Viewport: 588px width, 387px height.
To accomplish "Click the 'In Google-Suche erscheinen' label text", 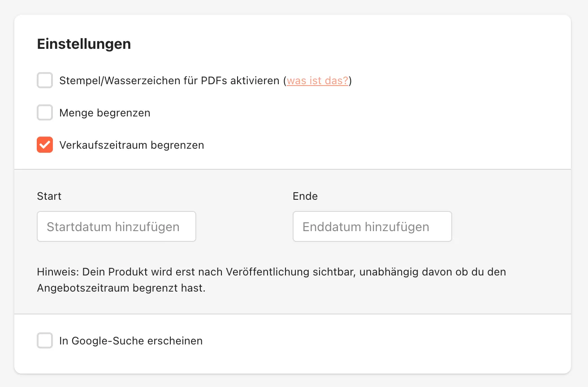I will (x=131, y=341).
